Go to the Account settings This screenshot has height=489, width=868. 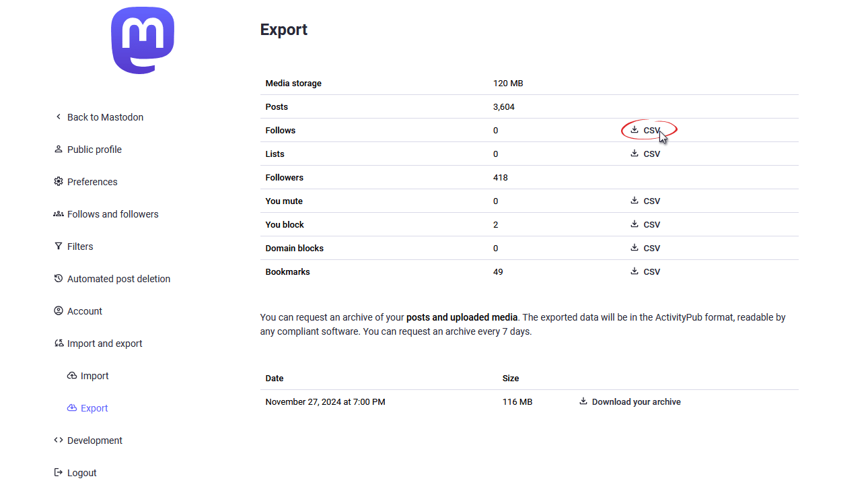click(85, 311)
